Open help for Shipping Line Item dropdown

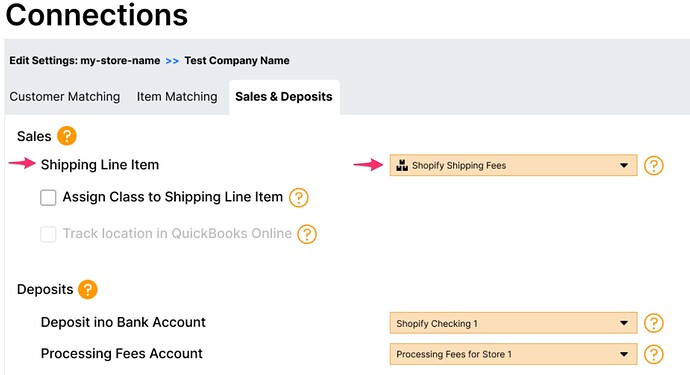pos(653,165)
